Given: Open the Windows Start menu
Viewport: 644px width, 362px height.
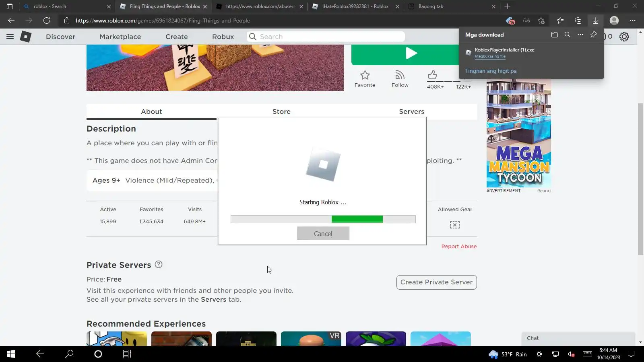Looking at the screenshot, I should (x=11, y=354).
